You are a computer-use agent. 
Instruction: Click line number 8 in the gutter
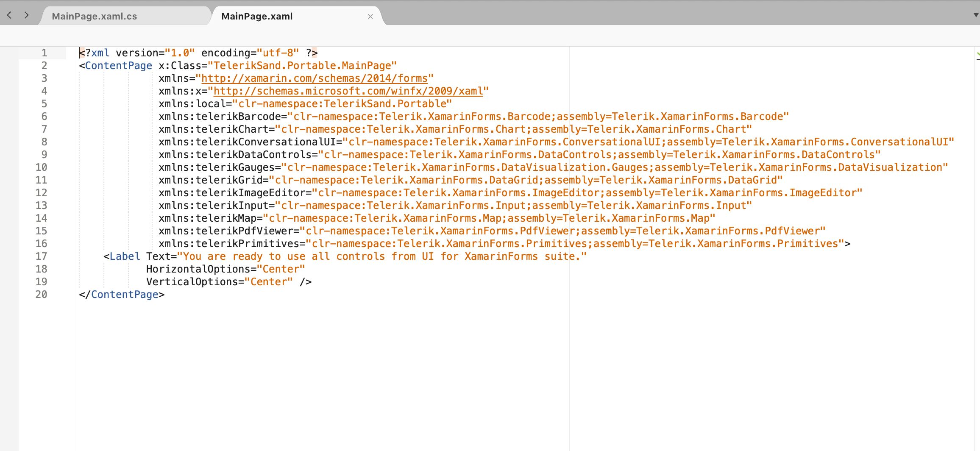(x=44, y=142)
